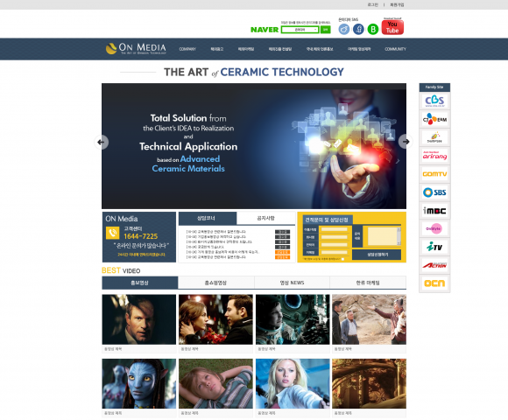Screen dimensions: 508x420
Task: Go to next slide with right arrow
Action: (406, 142)
